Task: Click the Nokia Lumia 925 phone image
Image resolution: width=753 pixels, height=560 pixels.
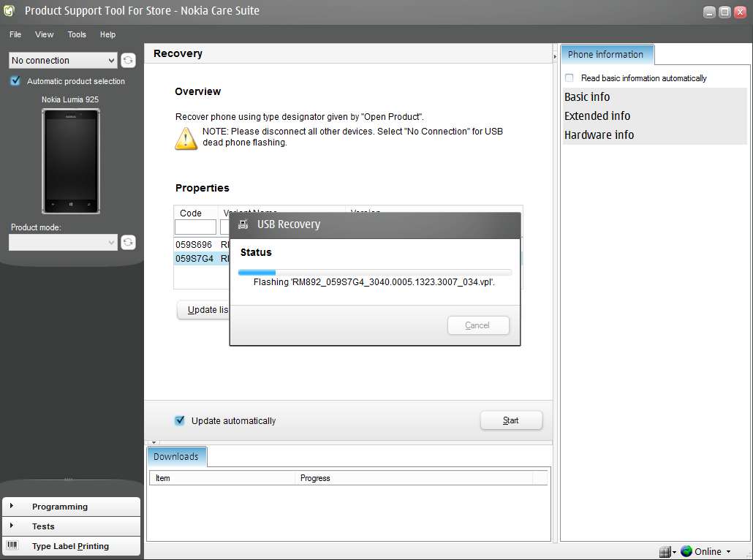Action: point(71,161)
